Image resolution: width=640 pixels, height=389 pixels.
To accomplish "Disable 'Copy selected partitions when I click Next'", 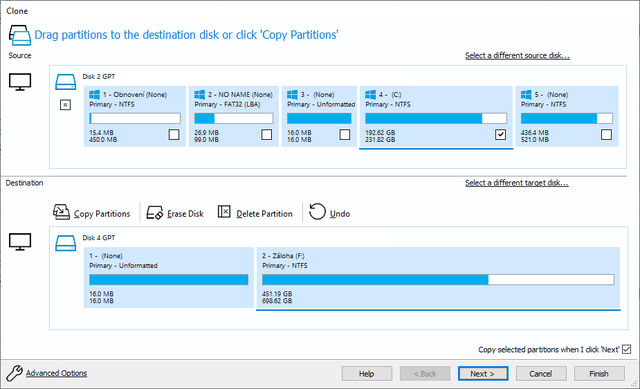I will coord(627,349).
